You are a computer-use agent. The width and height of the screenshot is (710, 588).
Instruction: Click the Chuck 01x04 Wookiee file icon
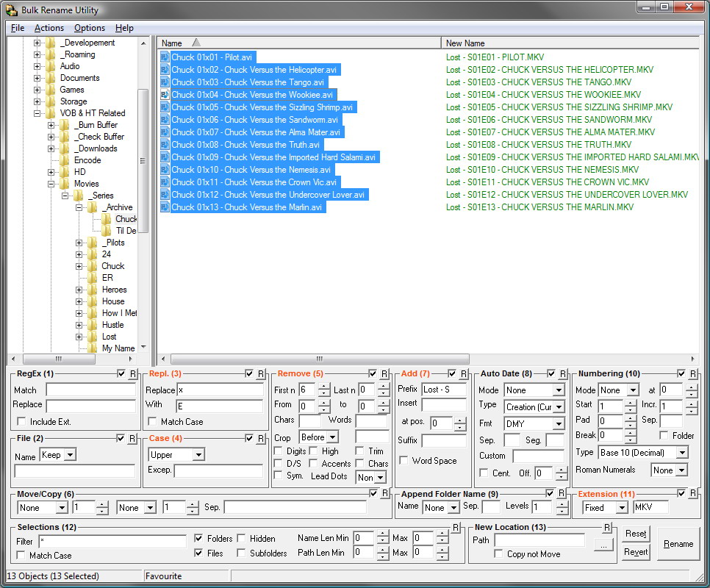165,95
